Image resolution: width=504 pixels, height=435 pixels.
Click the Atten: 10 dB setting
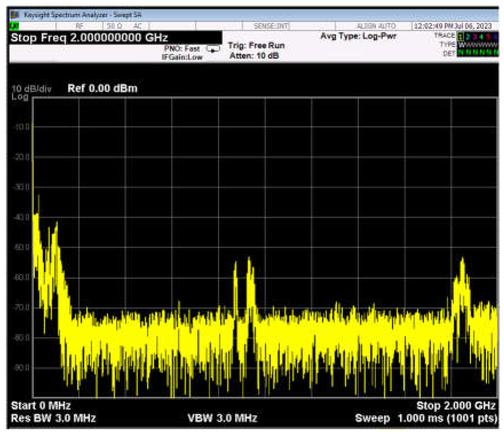[254, 56]
